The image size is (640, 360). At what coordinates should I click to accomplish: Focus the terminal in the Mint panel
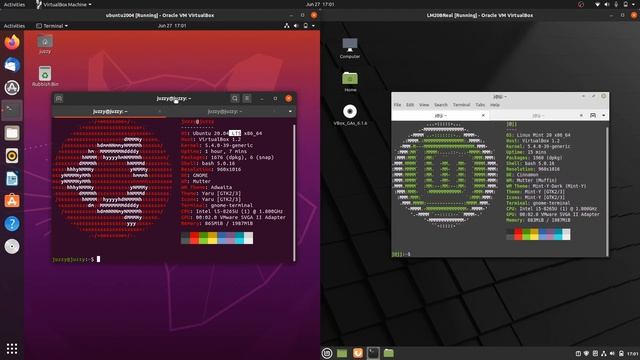[373, 353]
